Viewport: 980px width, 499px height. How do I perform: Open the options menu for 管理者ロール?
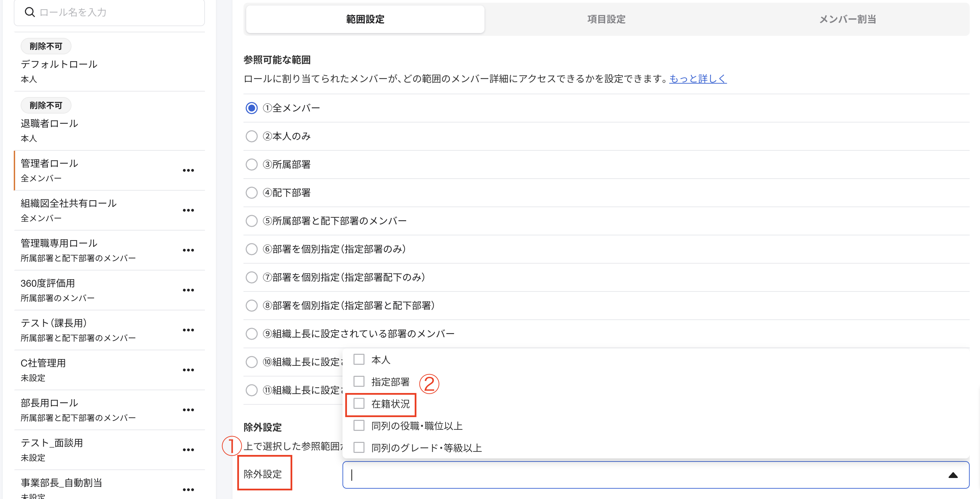[188, 170]
